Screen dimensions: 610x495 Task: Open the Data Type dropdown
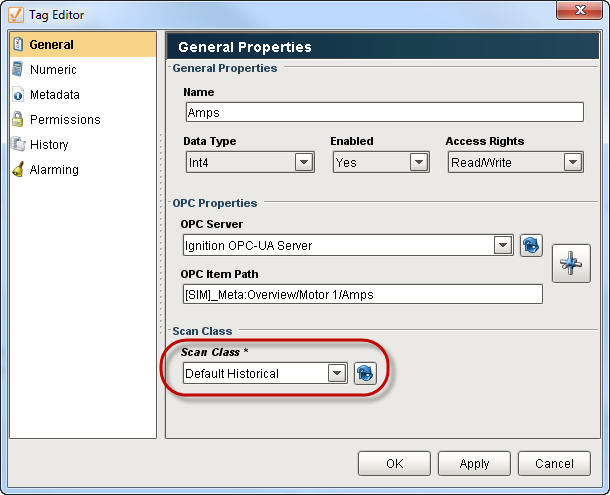click(304, 162)
